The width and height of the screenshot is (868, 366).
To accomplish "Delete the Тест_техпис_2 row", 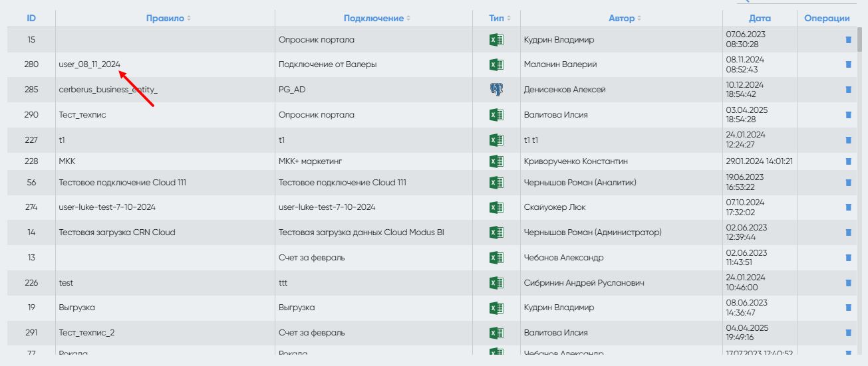I will coord(848,333).
